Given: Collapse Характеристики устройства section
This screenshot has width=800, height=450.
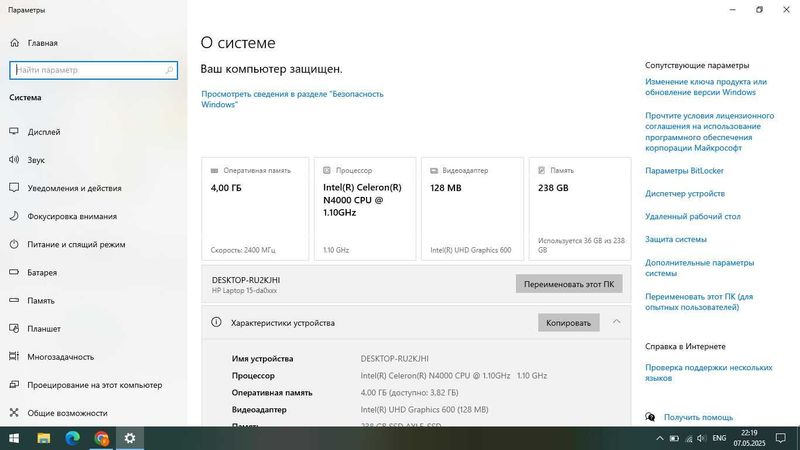Looking at the screenshot, I should click(616, 322).
